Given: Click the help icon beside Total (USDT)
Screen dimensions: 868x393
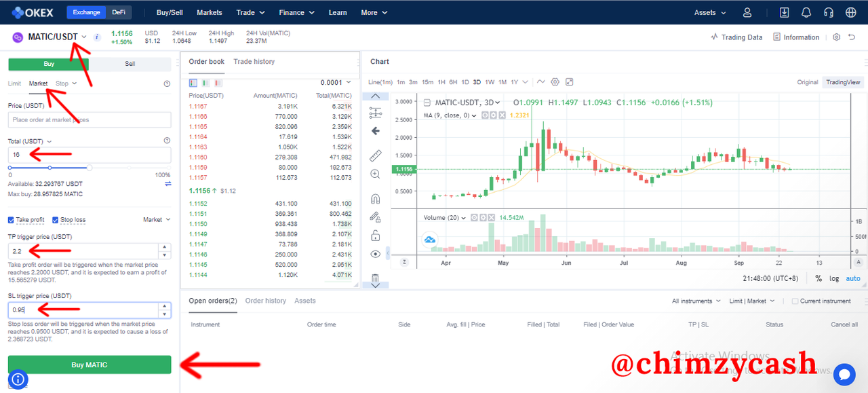Looking at the screenshot, I should (167, 141).
